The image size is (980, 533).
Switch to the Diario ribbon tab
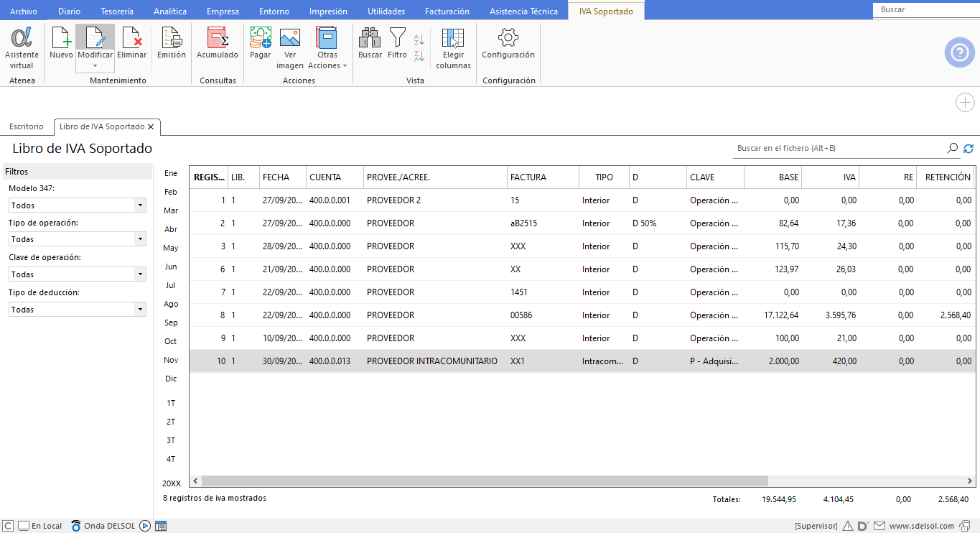pyautogui.click(x=69, y=11)
